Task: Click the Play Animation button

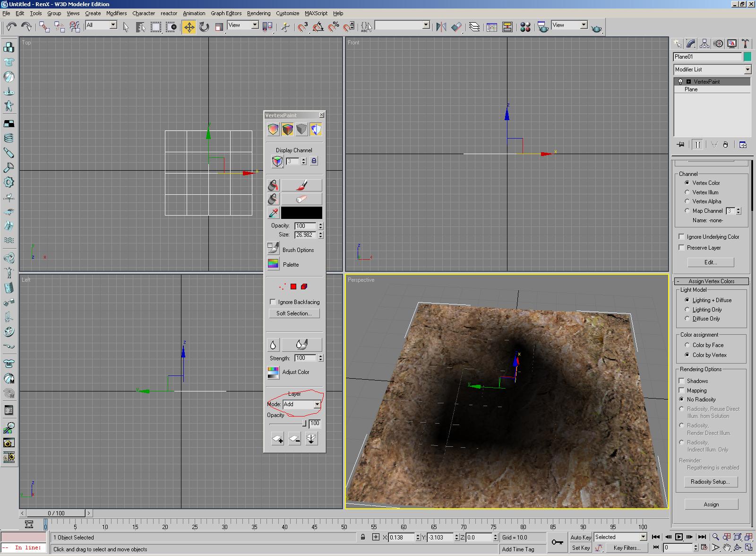Action: 679,537
